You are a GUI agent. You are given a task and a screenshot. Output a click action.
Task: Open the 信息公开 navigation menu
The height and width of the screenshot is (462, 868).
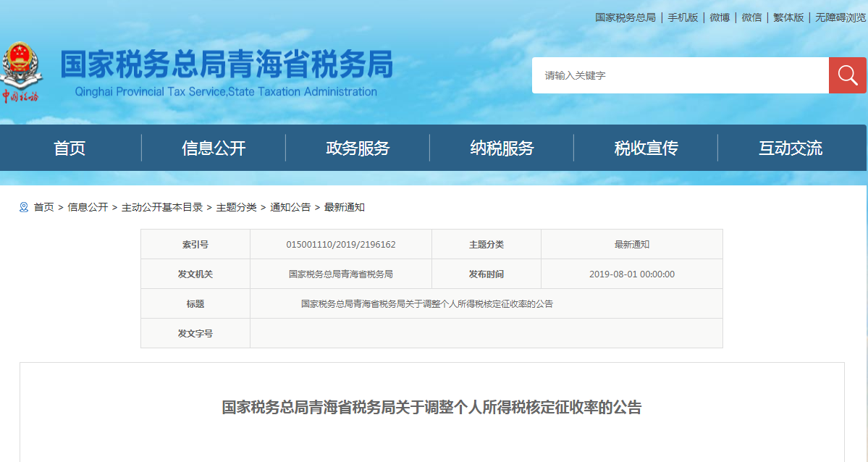pos(214,148)
